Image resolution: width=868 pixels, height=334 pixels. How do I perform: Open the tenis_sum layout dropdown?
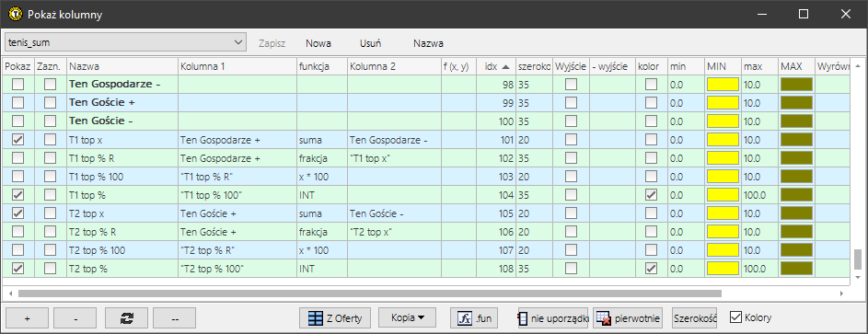125,42
